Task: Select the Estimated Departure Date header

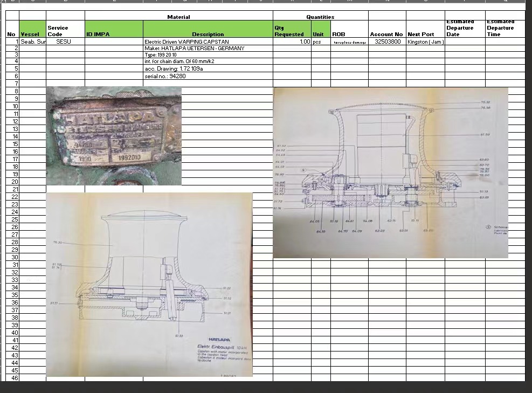Action: point(465,28)
